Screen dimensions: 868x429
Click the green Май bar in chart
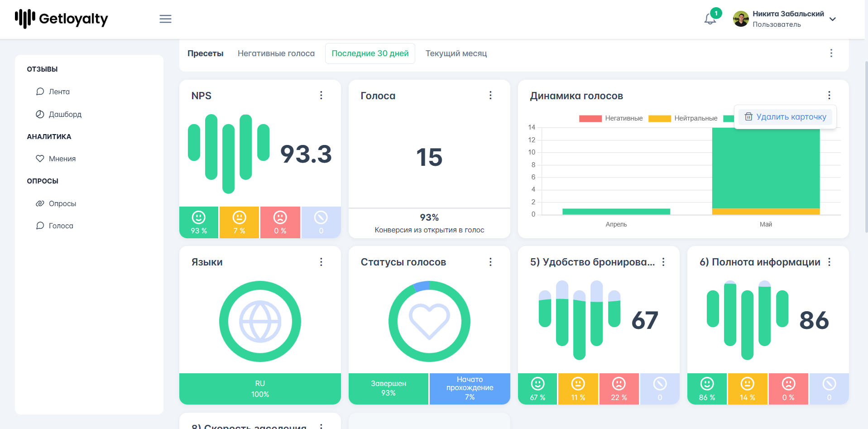[766, 168]
